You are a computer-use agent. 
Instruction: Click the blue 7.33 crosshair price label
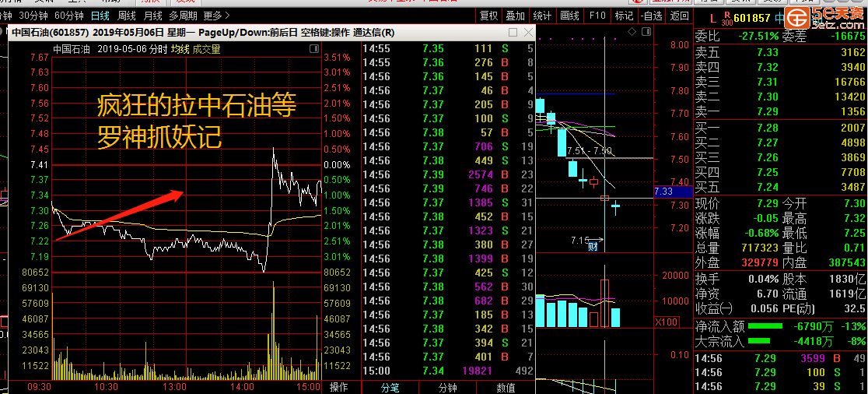coord(673,192)
